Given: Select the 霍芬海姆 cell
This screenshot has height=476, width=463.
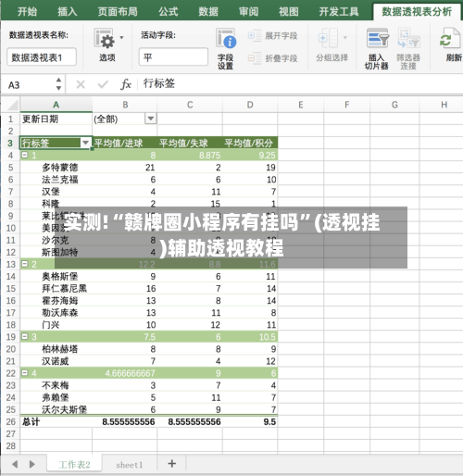Looking at the screenshot, I should click(x=56, y=300).
